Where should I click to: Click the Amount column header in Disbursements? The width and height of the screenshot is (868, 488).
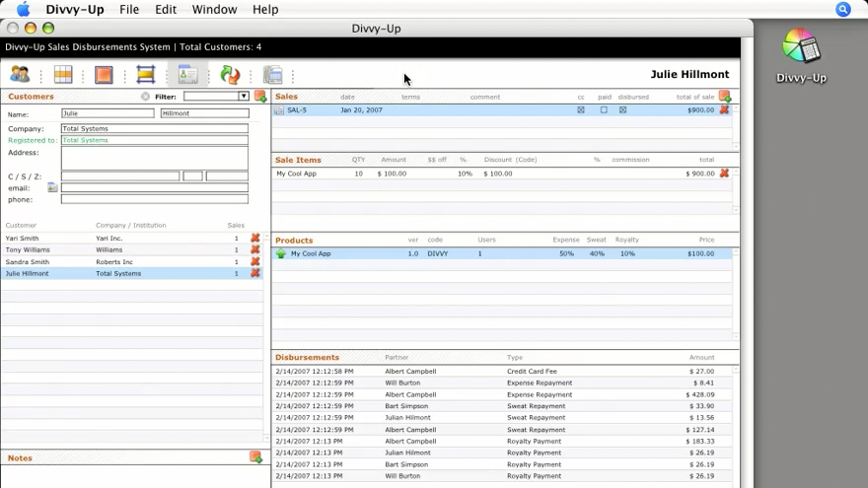[x=701, y=358]
